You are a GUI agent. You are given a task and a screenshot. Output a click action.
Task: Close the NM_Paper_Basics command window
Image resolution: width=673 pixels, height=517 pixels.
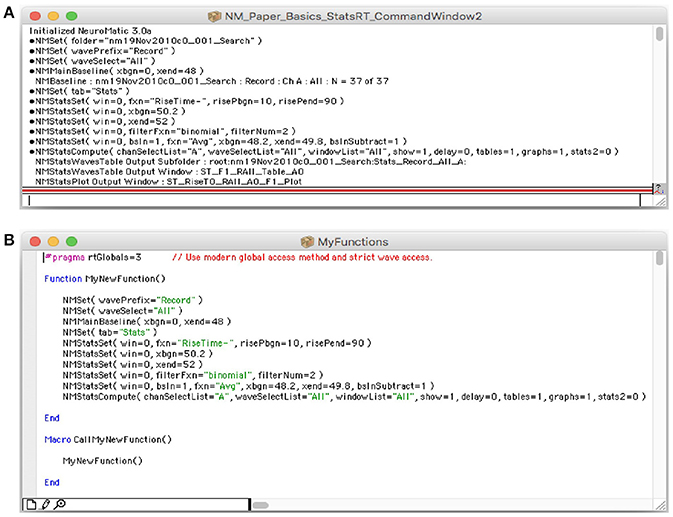pyautogui.click(x=35, y=16)
